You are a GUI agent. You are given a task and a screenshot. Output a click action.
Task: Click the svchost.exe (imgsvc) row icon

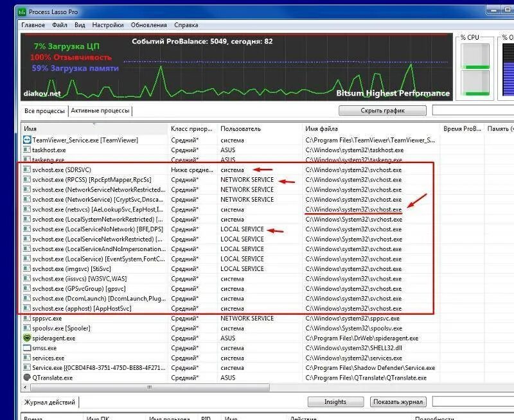(x=27, y=268)
